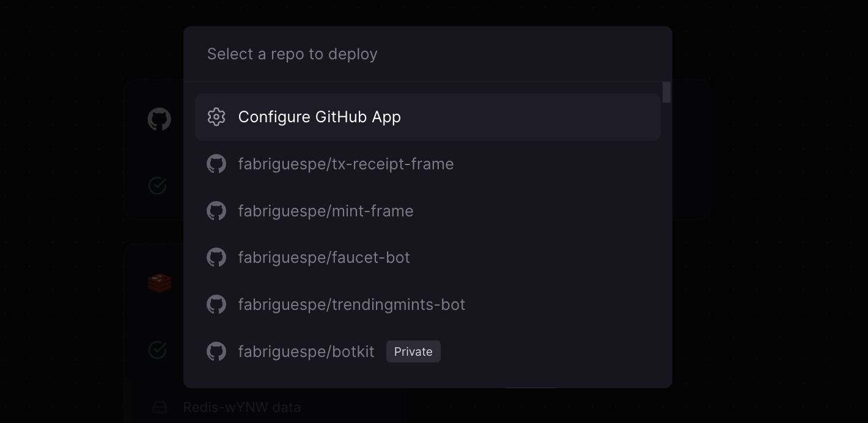Screen dimensions: 868x423
Task: Click the Private badge next to botkit
Action: [413, 351]
